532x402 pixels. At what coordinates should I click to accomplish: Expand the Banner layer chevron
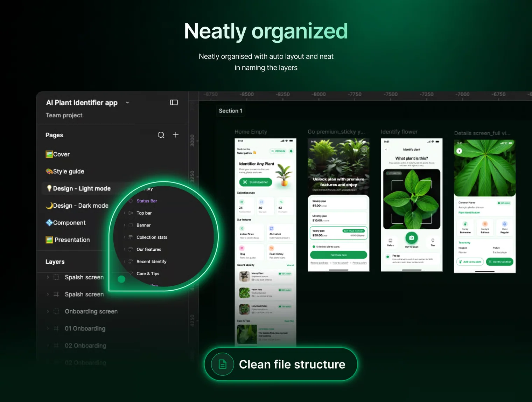[x=125, y=225]
